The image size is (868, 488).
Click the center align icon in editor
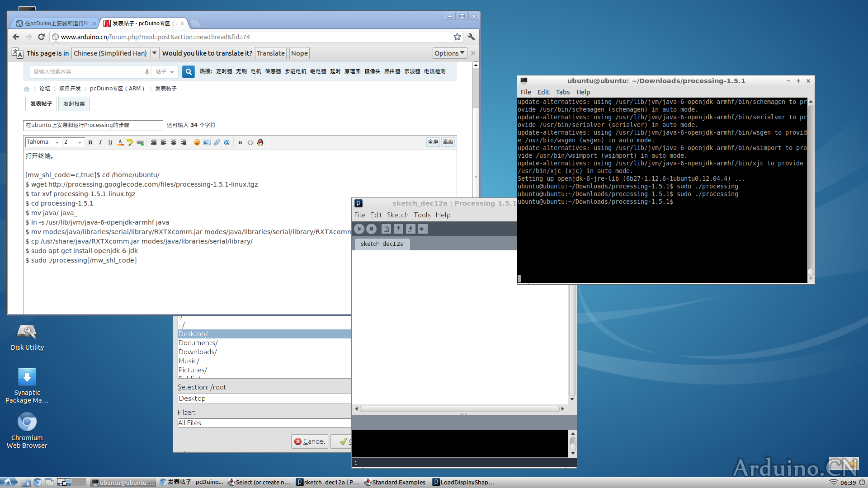click(x=174, y=142)
